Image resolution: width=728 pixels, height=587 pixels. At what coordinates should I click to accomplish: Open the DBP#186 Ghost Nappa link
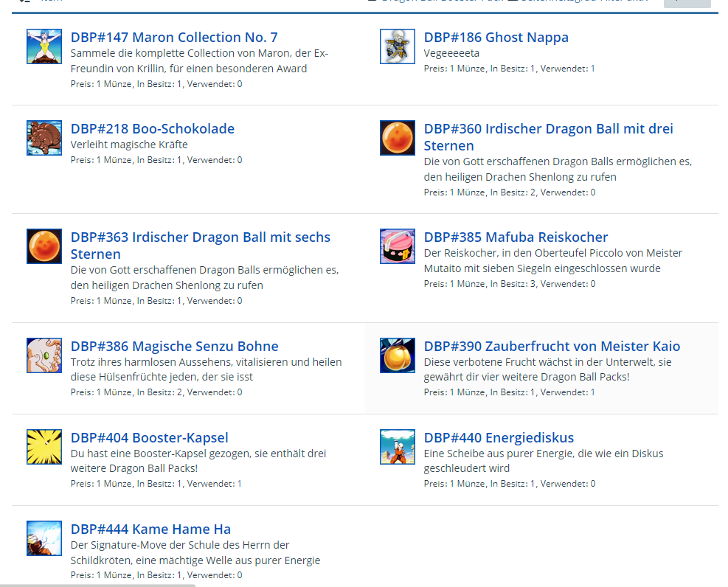pyautogui.click(x=496, y=38)
